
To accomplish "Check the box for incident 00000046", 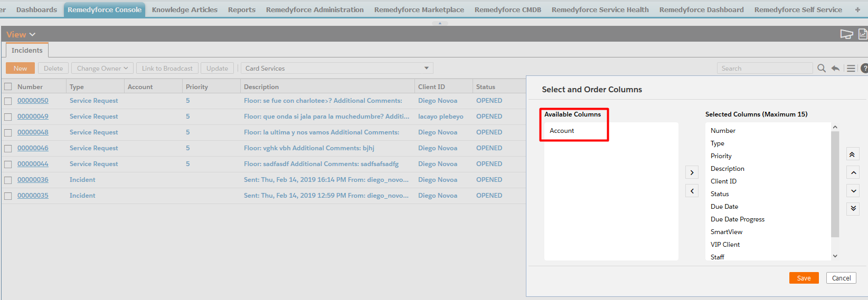I will pos(8,148).
